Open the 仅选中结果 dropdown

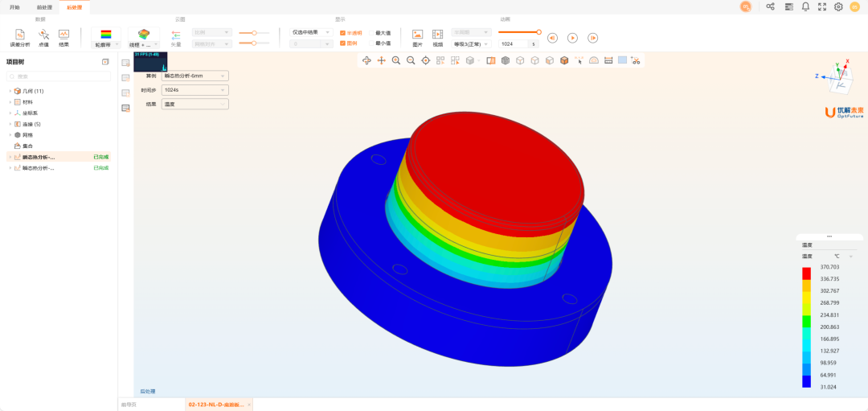click(x=311, y=32)
